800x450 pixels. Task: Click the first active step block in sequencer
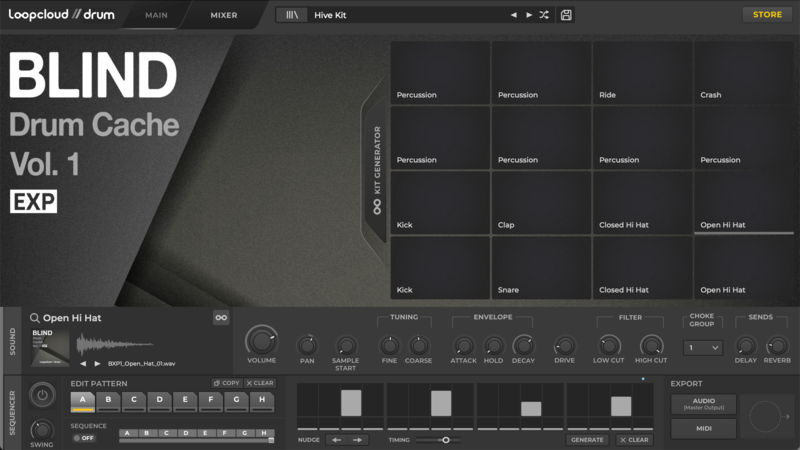point(351,403)
